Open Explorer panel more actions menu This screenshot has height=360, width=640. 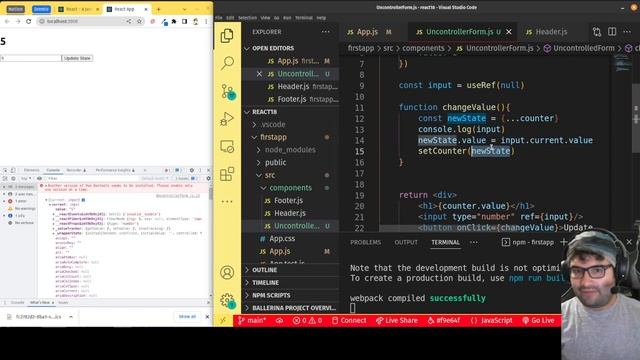point(325,32)
